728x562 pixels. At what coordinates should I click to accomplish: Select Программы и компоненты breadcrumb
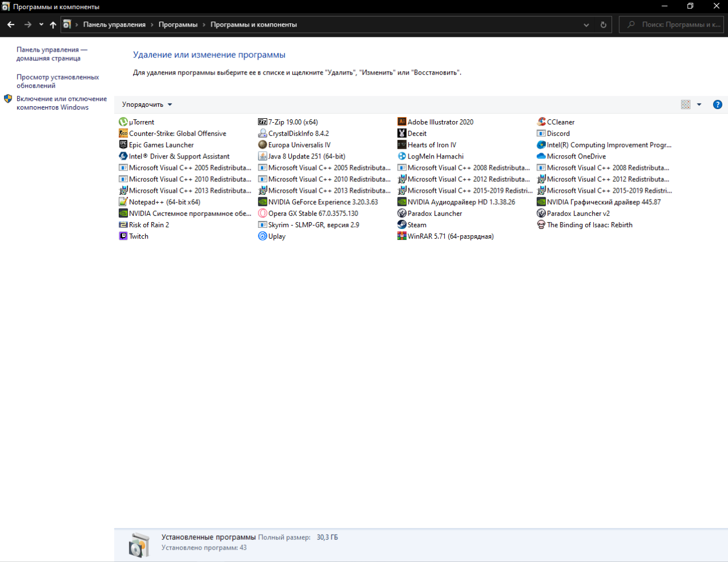point(254,25)
